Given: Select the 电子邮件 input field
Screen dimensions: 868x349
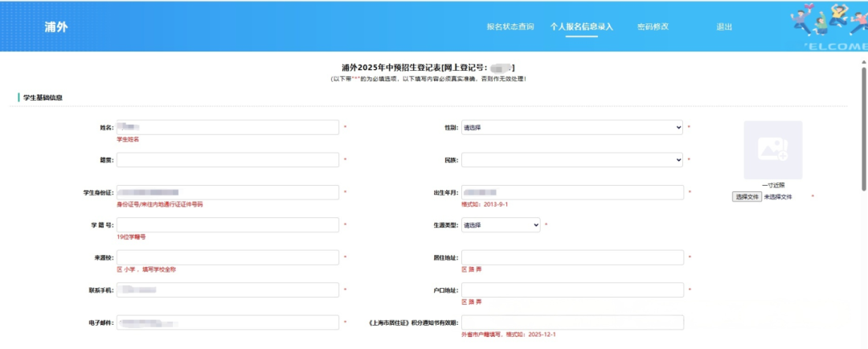Looking at the screenshot, I should [227, 322].
